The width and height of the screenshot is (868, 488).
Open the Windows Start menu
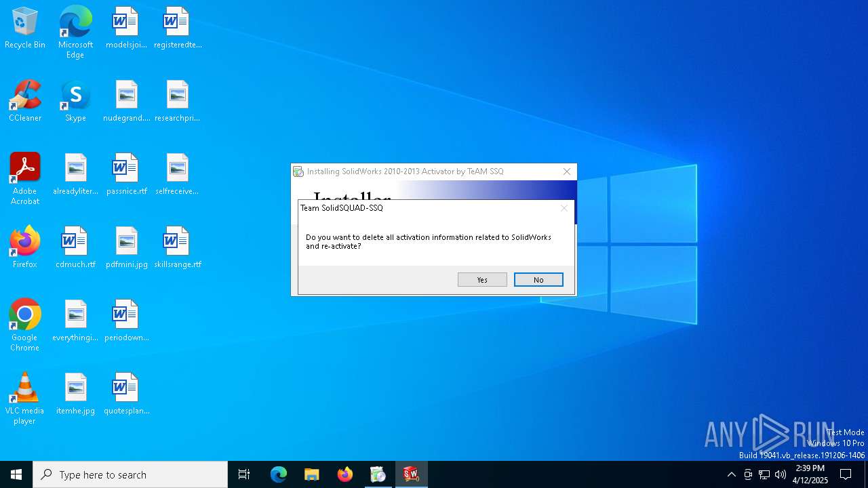click(x=16, y=474)
